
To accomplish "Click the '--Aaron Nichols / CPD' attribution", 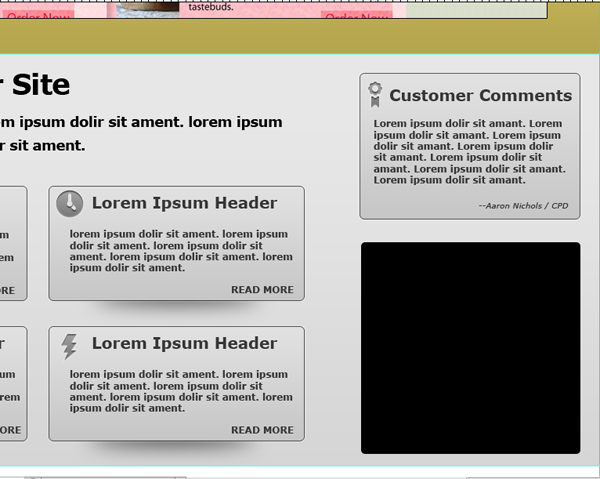I will [x=523, y=206].
